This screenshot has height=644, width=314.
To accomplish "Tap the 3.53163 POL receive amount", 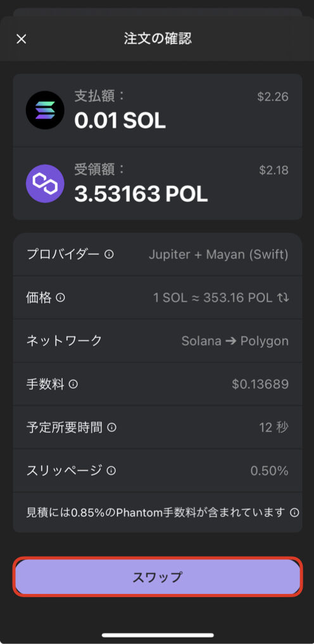I will click(x=141, y=194).
